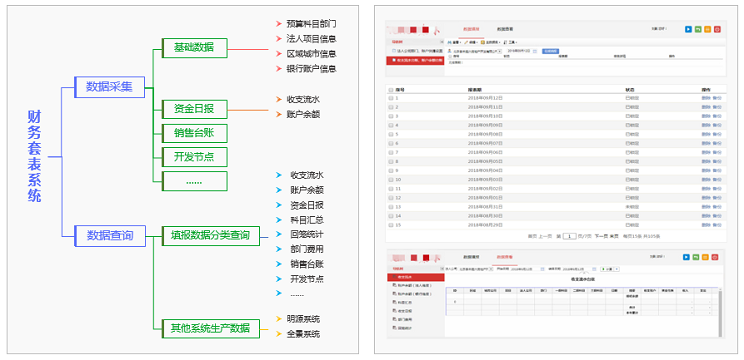Open the company dropdown in lower query bar

point(476,269)
